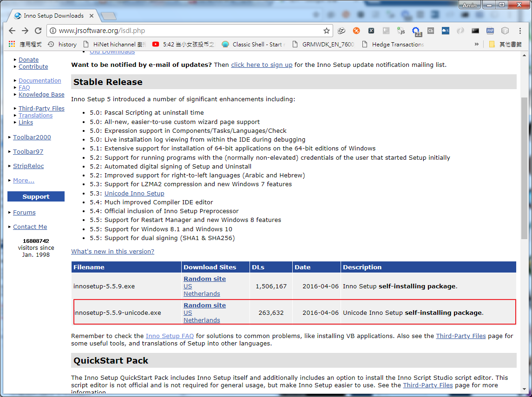Open the gray cube extension icon
The height and width of the screenshot is (397, 532).
tap(505, 31)
